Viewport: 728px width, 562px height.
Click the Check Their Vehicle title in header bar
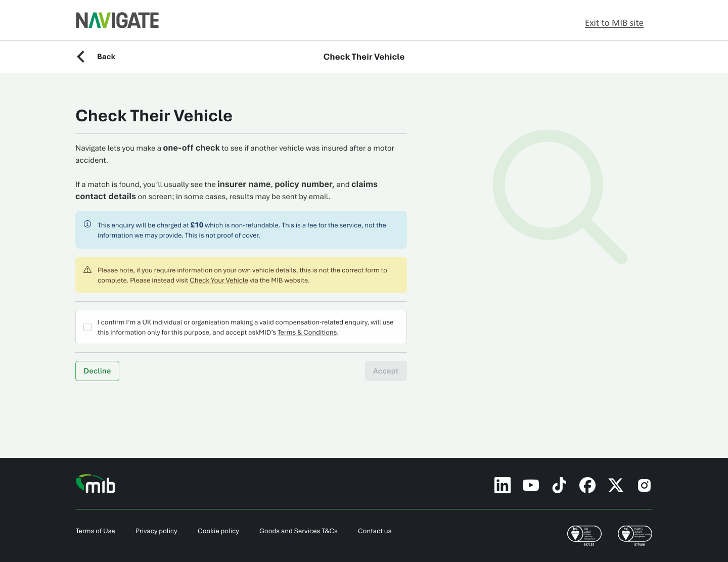click(x=364, y=57)
